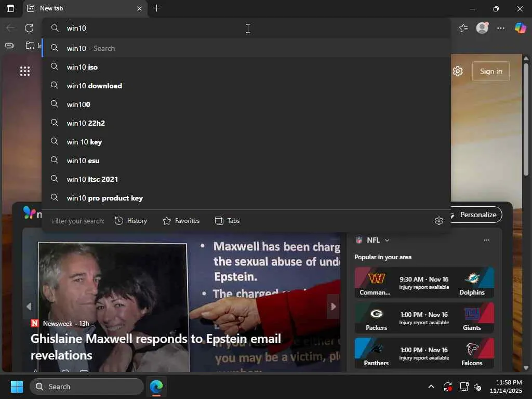This screenshot has height=399, width=532.
Task: Select the 'win100' suggestion
Action: pos(246,104)
